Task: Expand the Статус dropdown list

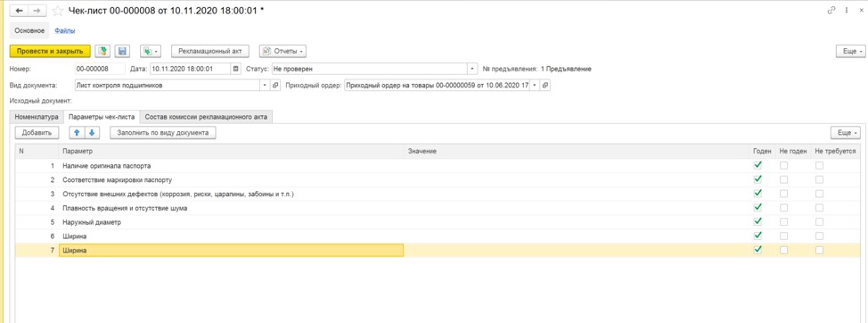Action: [472, 70]
